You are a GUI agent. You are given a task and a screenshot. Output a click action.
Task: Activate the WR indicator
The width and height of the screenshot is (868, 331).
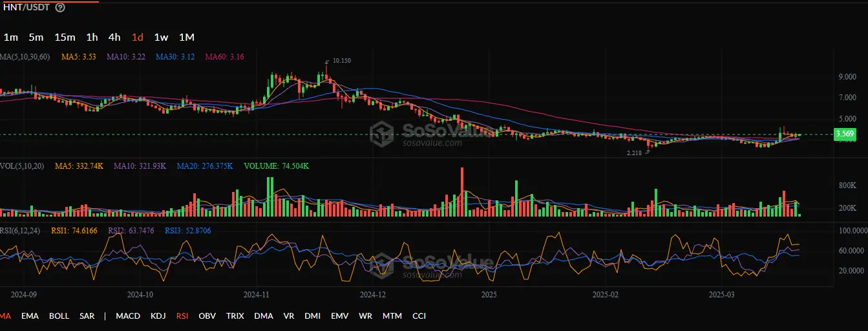pyautogui.click(x=366, y=316)
